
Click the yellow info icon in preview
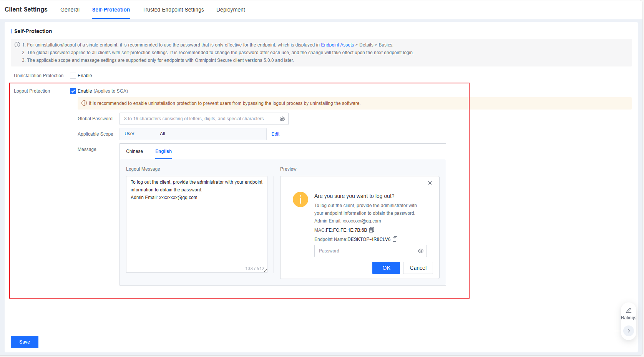300,199
